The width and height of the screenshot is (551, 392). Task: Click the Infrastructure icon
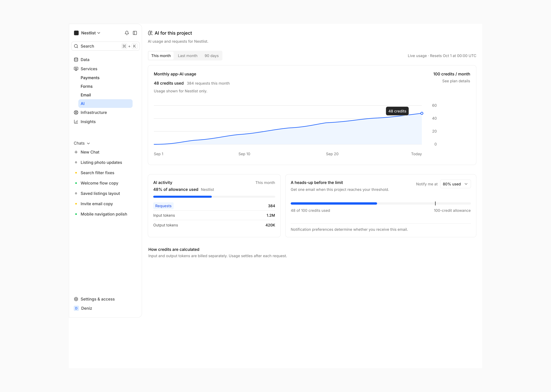pos(76,113)
